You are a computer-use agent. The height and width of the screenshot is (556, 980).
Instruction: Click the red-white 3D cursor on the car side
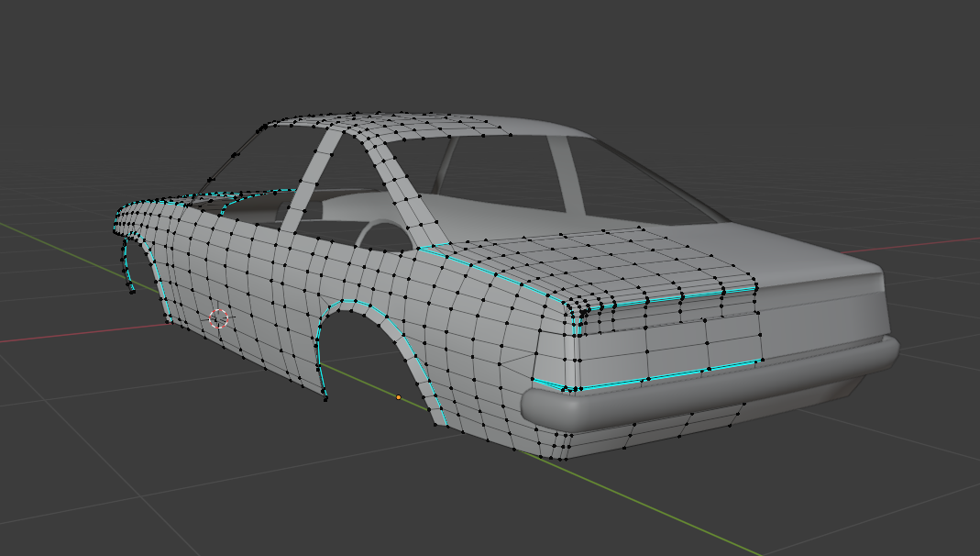(219, 319)
